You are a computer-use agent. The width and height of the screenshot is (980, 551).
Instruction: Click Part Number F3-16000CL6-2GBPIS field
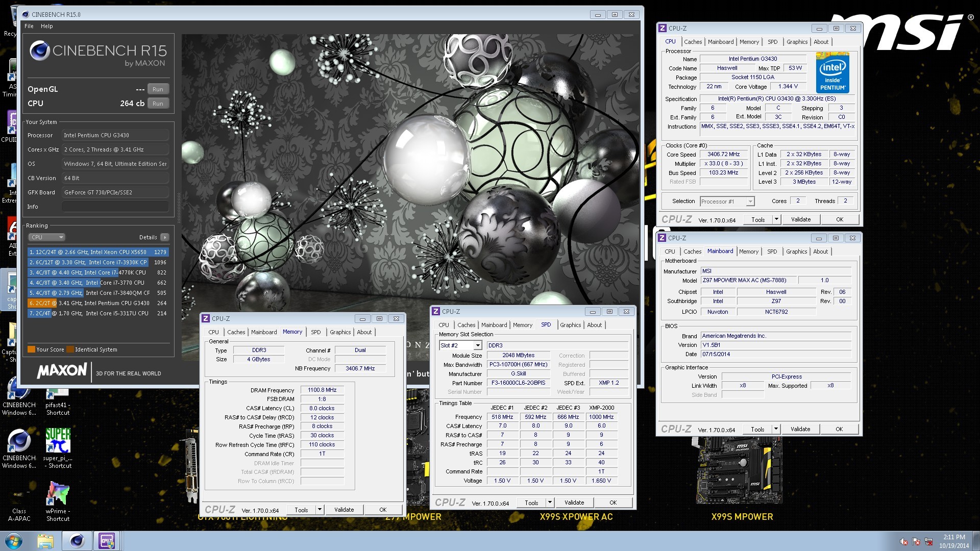tap(518, 383)
